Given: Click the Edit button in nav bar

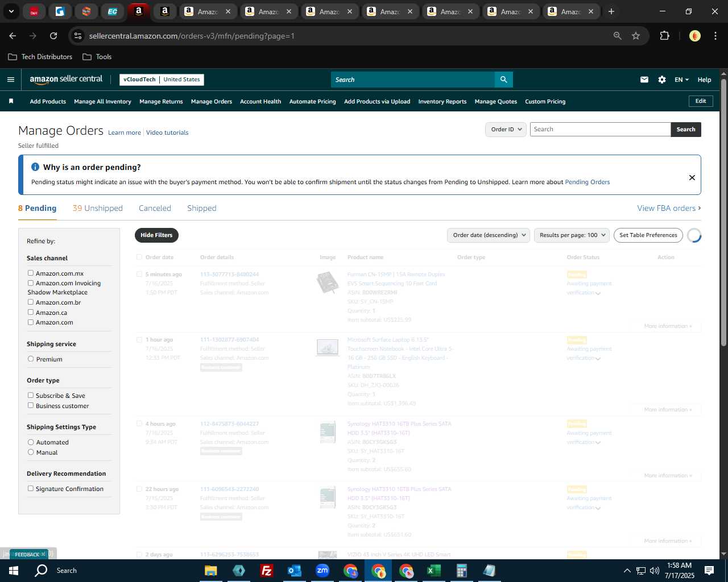Looking at the screenshot, I should coord(701,101).
